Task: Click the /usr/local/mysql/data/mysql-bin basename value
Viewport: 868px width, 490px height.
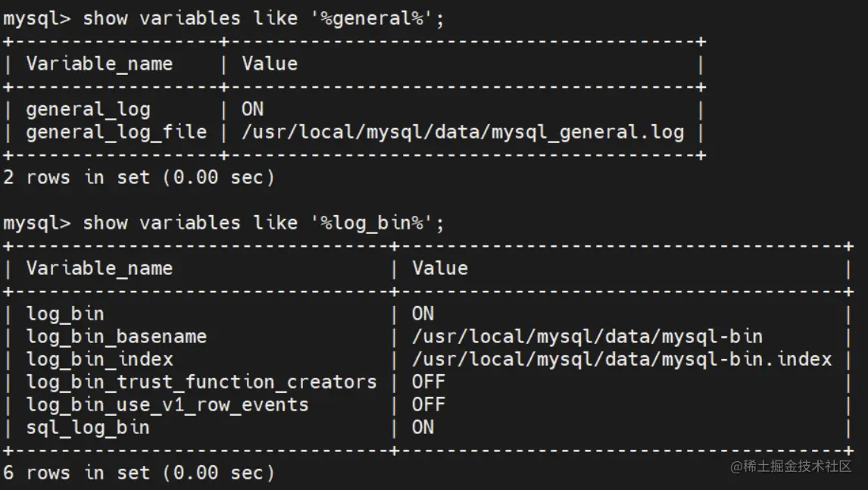Action: tap(587, 337)
